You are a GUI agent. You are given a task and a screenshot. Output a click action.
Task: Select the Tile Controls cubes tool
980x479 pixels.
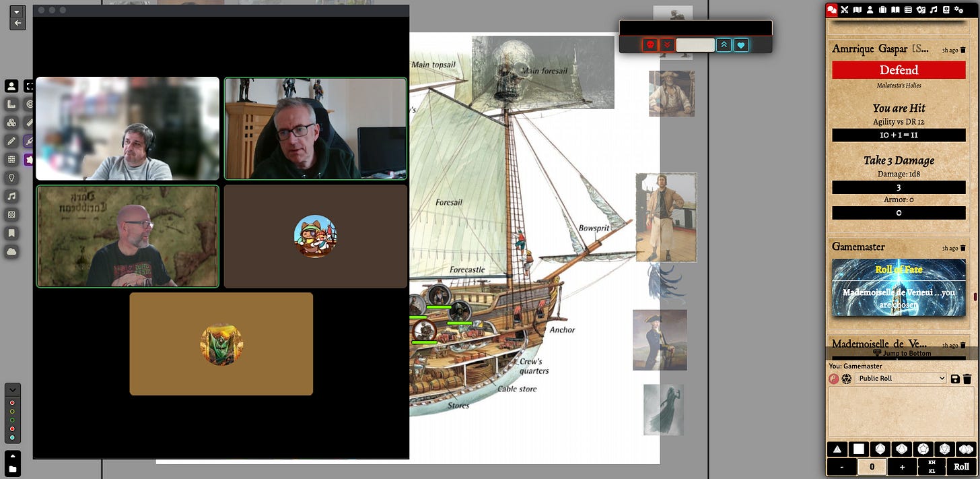[11, 123]
